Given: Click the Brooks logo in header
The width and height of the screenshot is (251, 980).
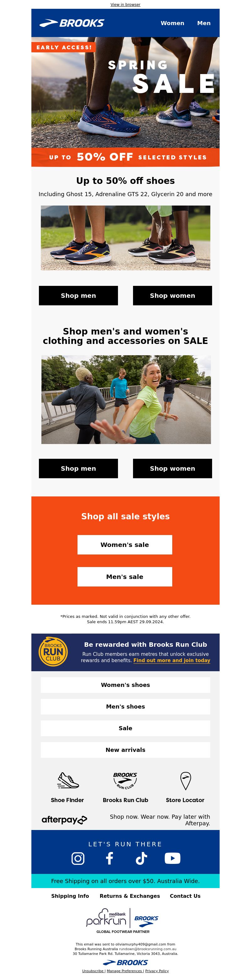Looking at the screenshot, I should click(x=72, y=23).
